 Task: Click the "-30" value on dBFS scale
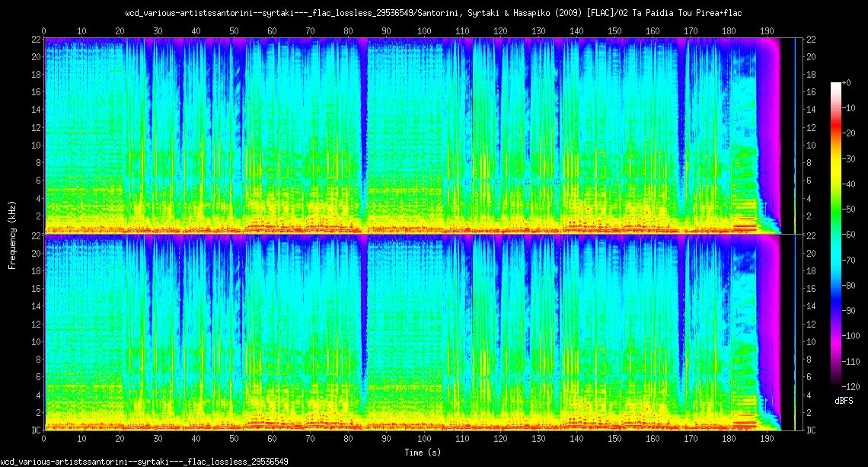[849, 159]
